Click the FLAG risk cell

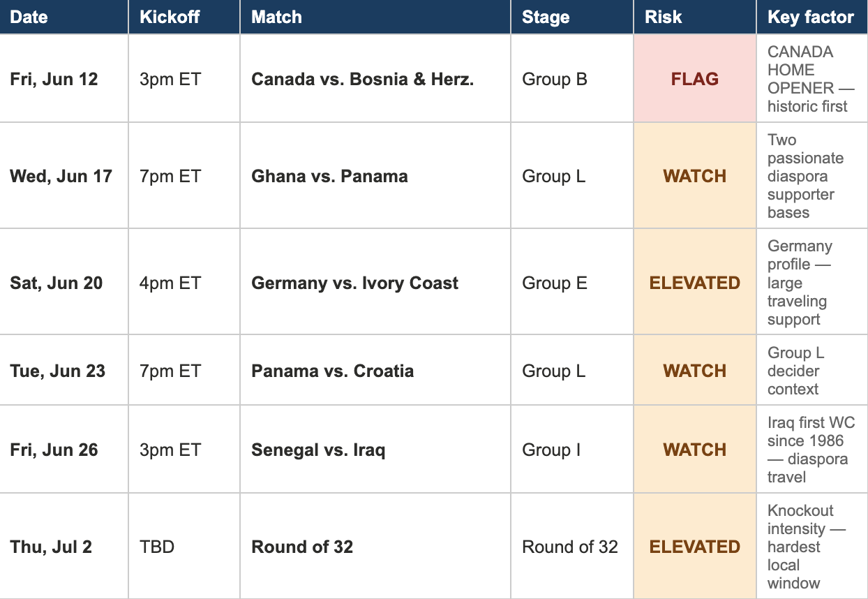point(695,79)
